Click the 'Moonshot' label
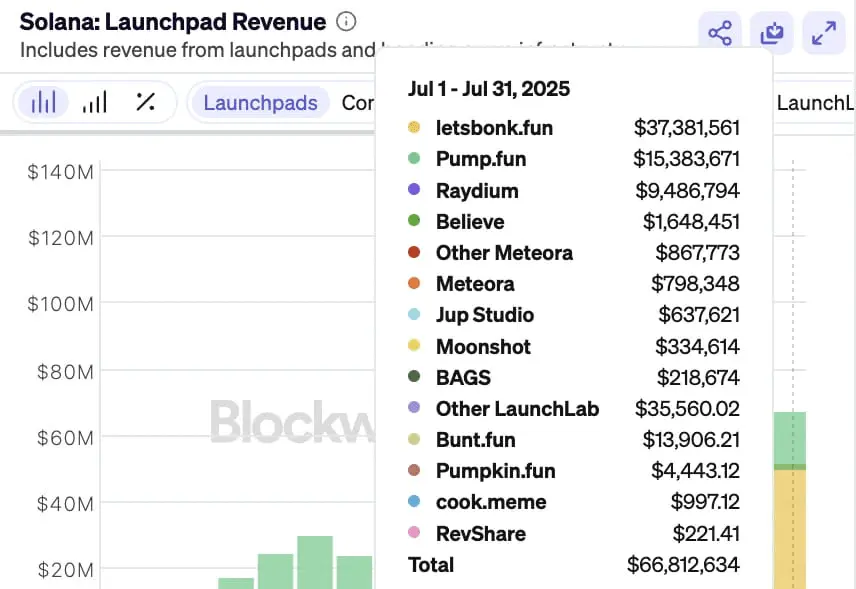The width and height of the screenshot is (856, 589). pos(483,347)
